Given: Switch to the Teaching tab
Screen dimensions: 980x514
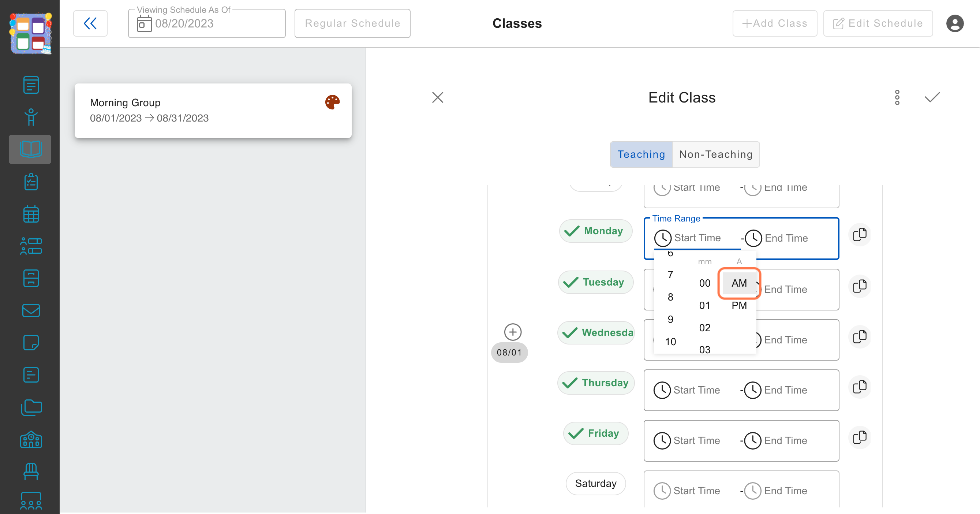Looking at the screenshot, I should (641, 154).
